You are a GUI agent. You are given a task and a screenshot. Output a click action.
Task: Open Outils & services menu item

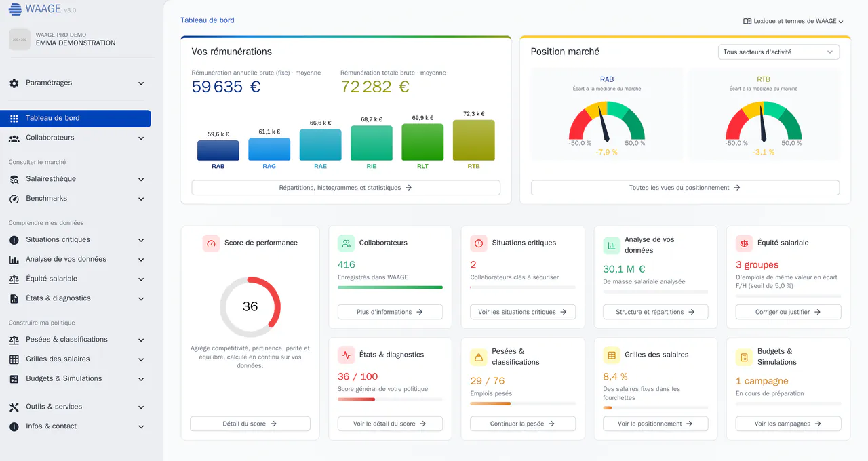pyautogui.click(x=75, y=407)
